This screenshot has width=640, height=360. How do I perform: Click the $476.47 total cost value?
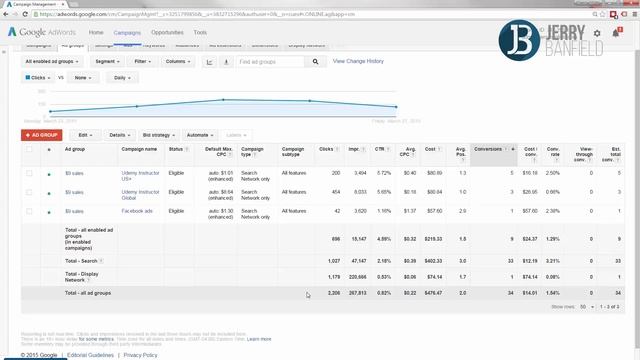[x=433, y=293]
